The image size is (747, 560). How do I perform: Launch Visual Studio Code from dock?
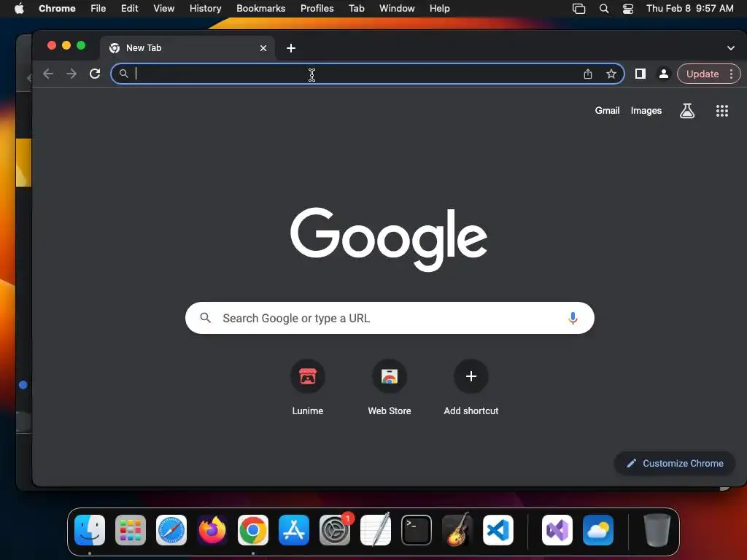(x=498, y=530)
